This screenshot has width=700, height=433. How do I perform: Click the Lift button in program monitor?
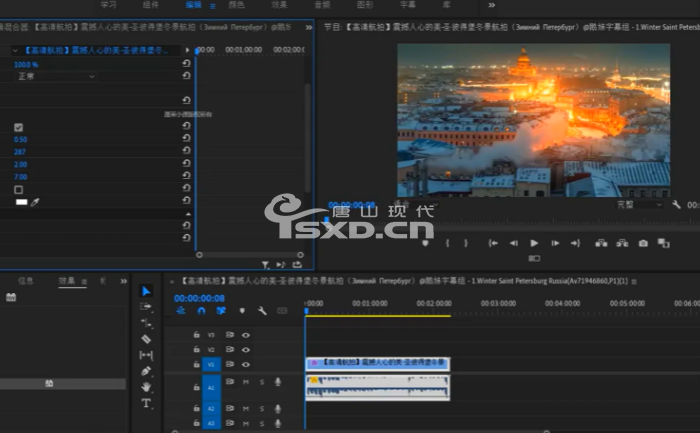(601, 243)
